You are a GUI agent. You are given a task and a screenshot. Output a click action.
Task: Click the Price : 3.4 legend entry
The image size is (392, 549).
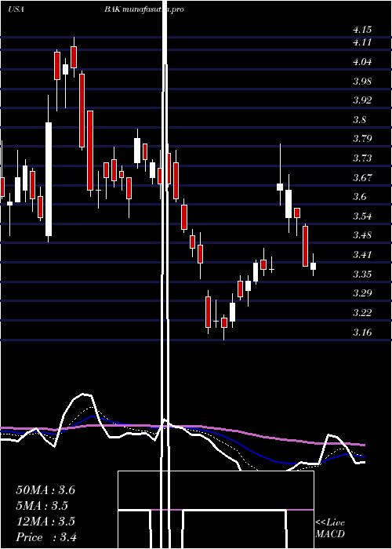(x=46, y=537)
